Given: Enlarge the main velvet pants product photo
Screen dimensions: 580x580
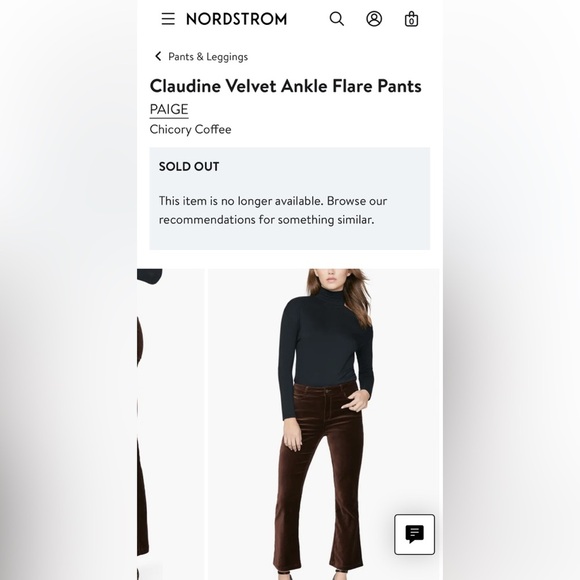Looking at the screenshot, I should (324, 424).
